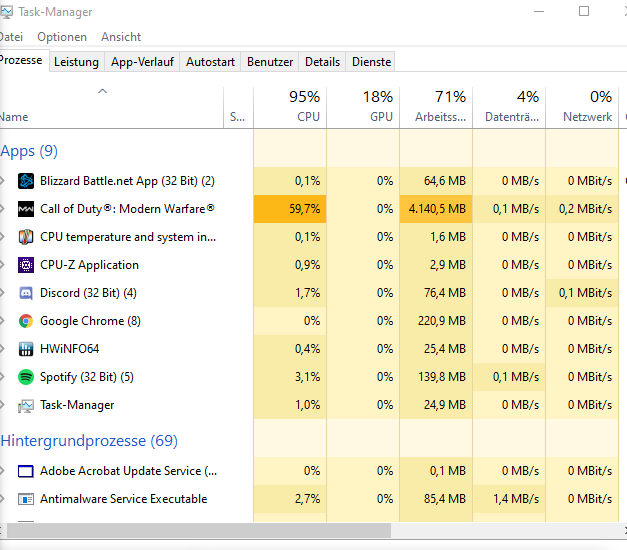Switch to the Leistung tab

pos(76,62)
